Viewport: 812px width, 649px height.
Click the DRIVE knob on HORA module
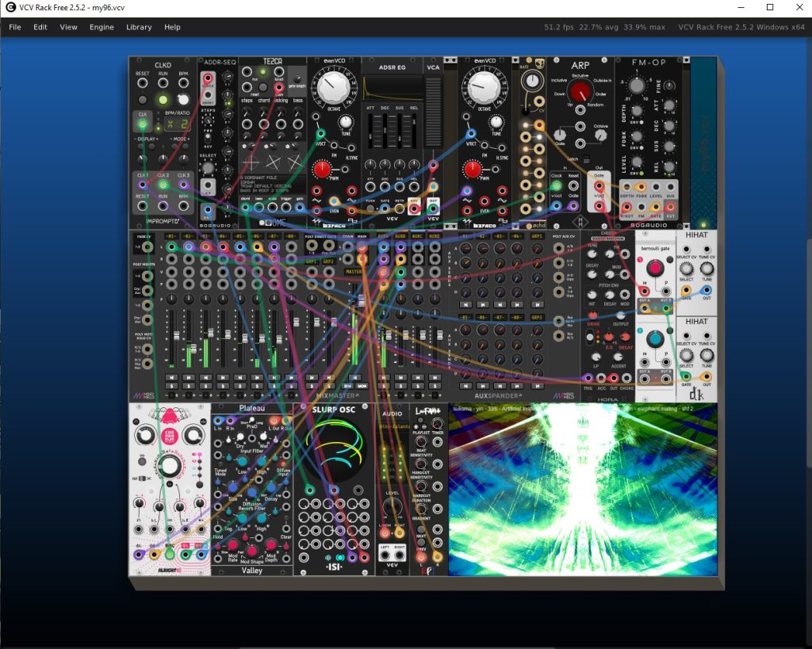pos(593,315)
